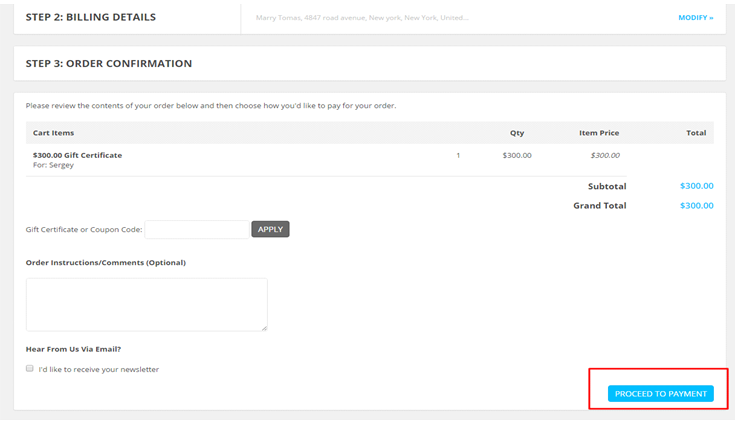Expand the Step 2: Billing Details section header
735x424 pixels.
click(x=91, y=17)
